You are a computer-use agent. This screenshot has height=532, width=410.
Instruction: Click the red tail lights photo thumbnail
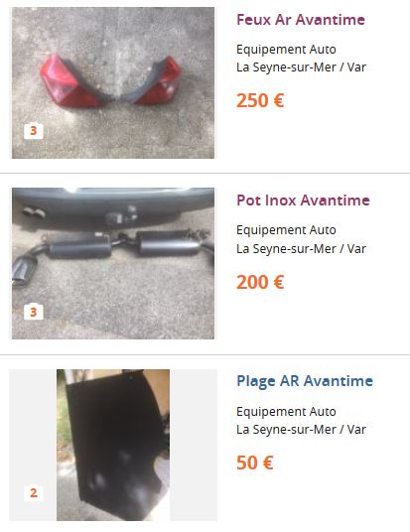(113, 82)
